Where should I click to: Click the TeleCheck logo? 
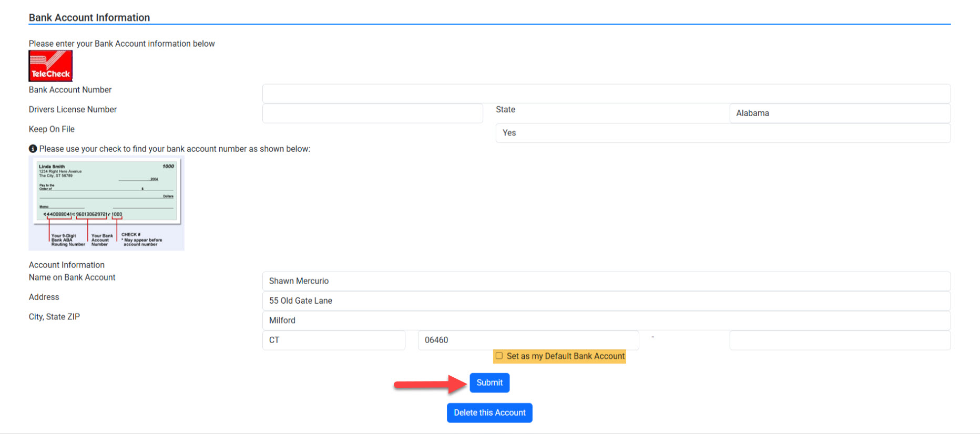click(x=50, y=66)
